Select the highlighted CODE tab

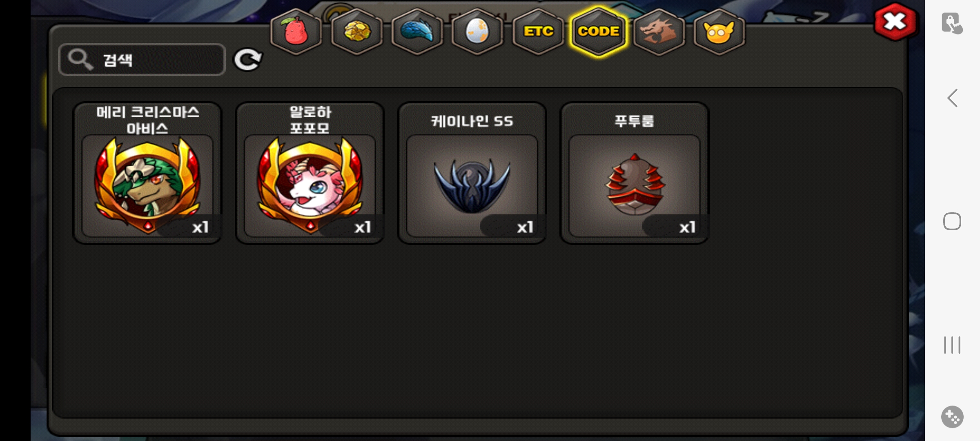pyautogui.click(x=599, y=32)
